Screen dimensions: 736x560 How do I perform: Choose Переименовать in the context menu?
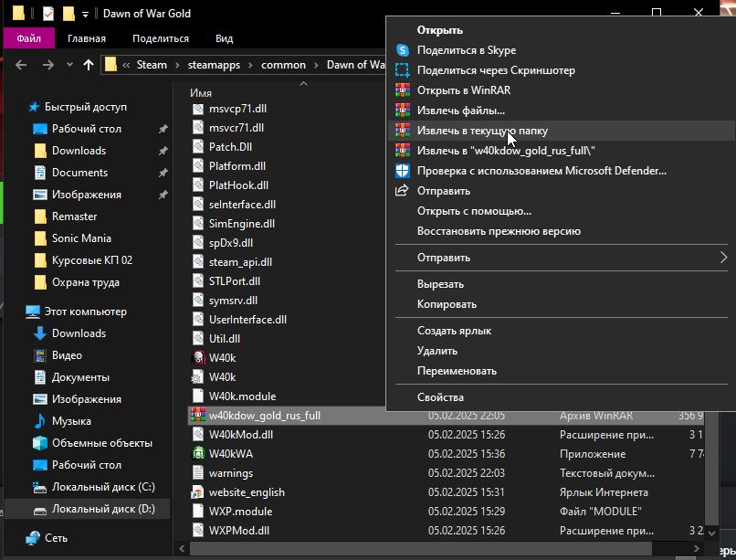click(561, 371)
